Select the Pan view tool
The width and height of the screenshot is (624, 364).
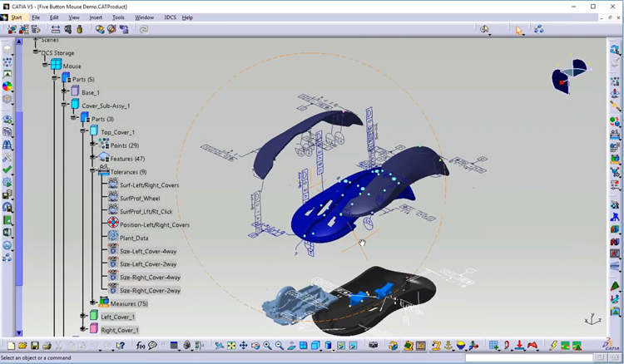click(243, 346)
